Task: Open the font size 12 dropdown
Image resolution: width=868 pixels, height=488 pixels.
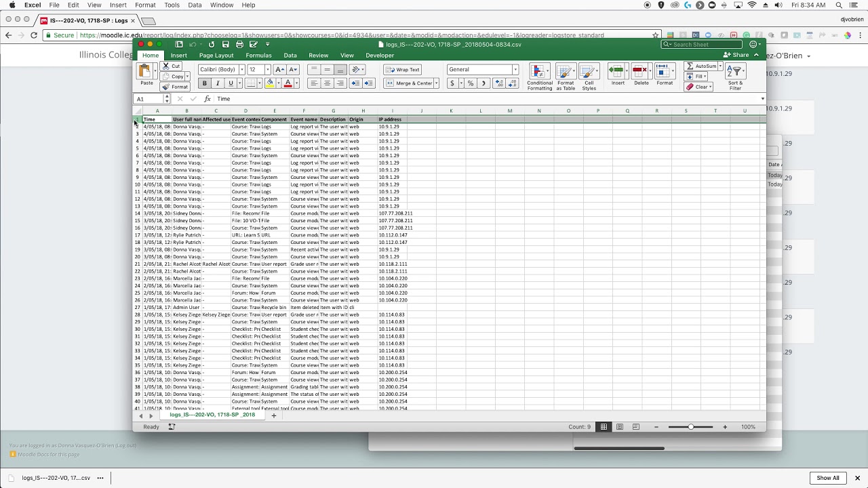Action: 267,70
